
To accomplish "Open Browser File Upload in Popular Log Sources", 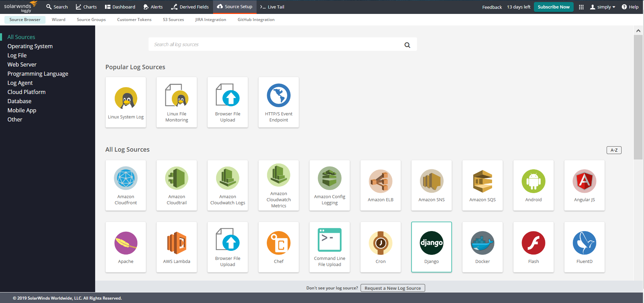I will [228, 102].
